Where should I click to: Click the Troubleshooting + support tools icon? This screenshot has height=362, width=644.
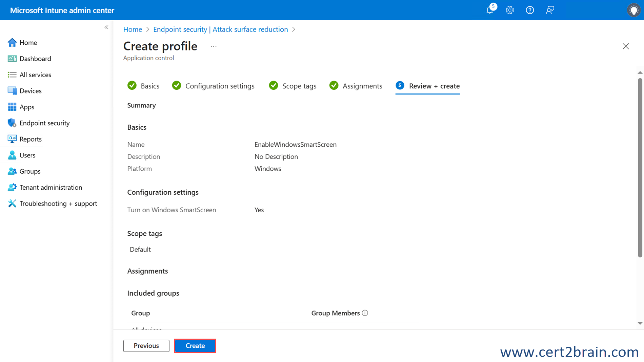click(12, 204)
